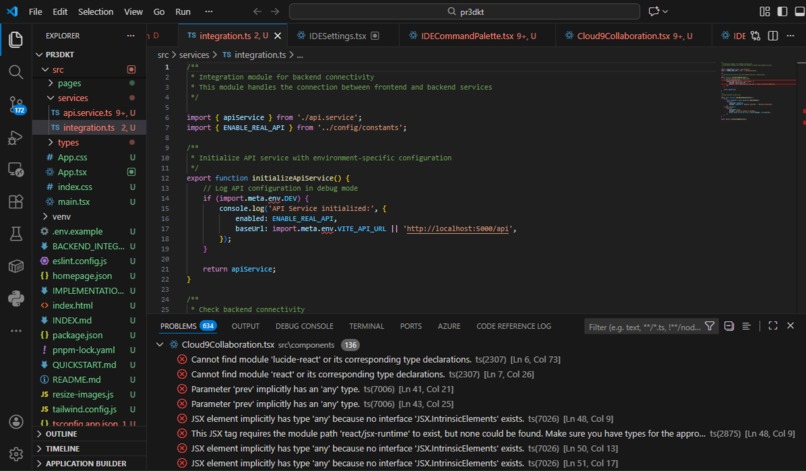Image resolution: width=806 pixels, height=471 pixels.
Task: Open the Manage gear settings icon
Action: coord(16,454)
